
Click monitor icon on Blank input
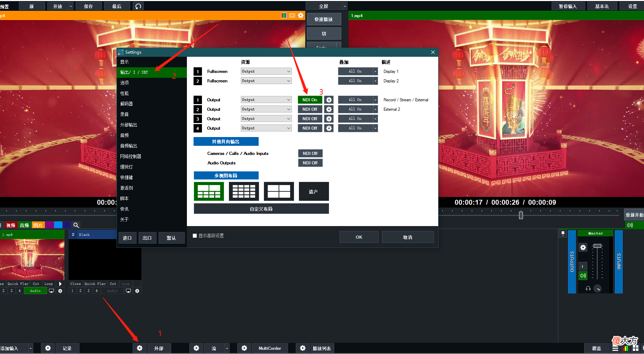[128, 291]
